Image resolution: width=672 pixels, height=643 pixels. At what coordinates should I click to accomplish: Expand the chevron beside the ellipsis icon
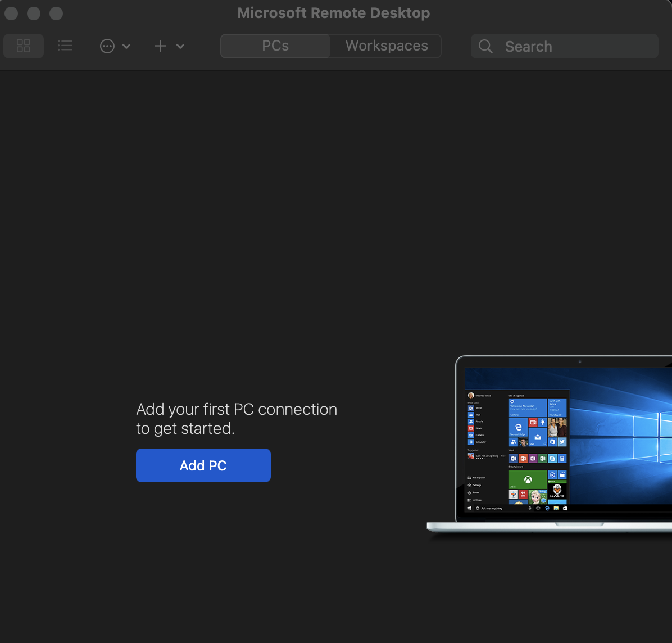[126, 46]
